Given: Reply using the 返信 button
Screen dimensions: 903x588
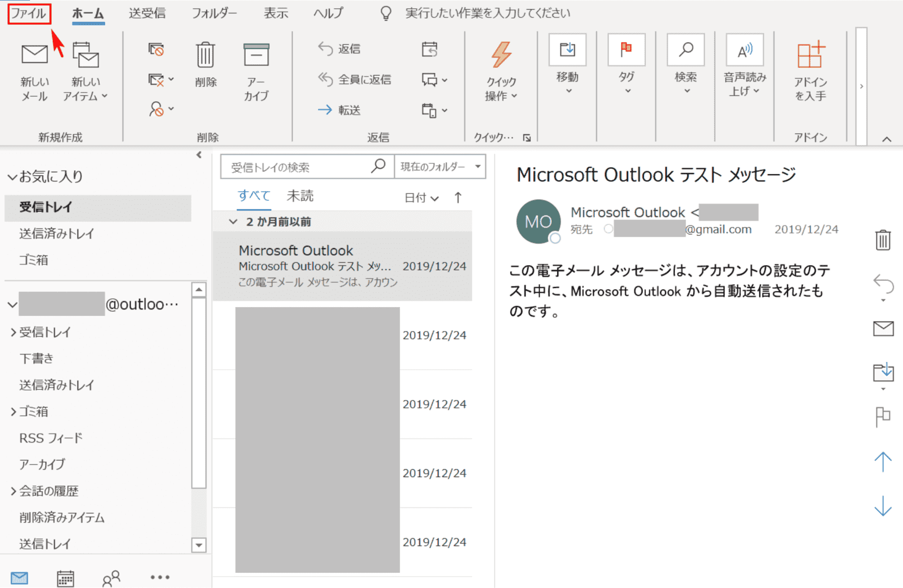Looking at the screenshot, I should (x=339, y=49).
